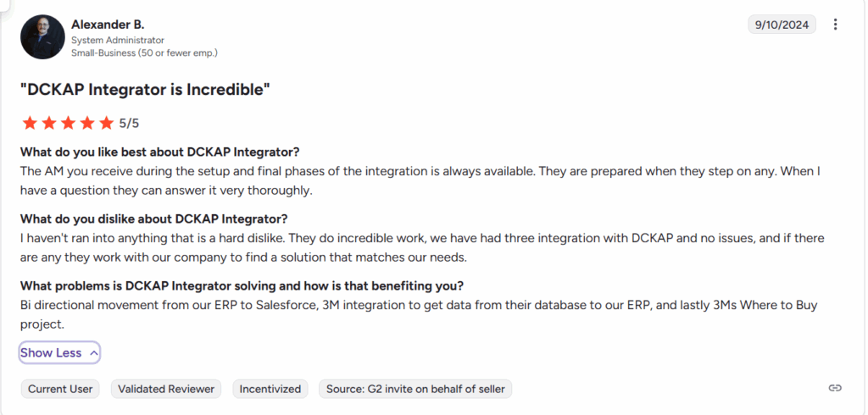
Task: Click the Source: G2 invite tag
Action: (415, 389)
